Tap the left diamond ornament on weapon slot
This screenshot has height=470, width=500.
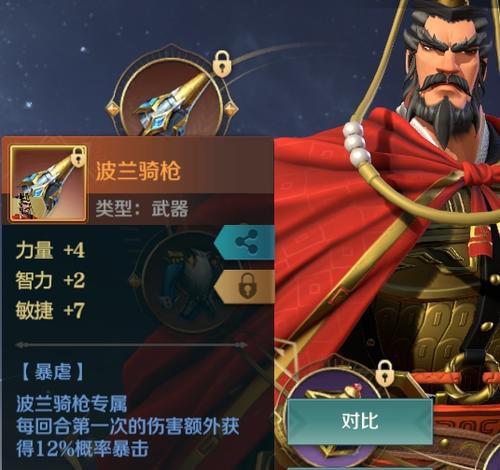113,109
